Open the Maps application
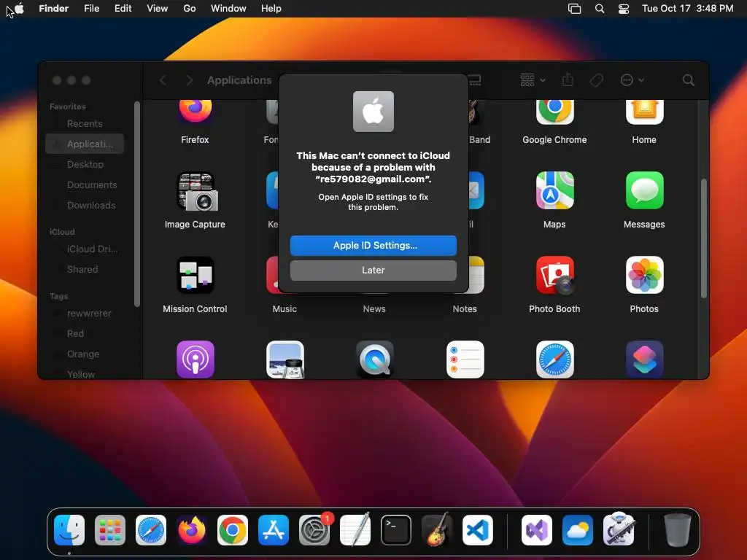This screenshot has height=560, width=747. [x=554, y=190]
